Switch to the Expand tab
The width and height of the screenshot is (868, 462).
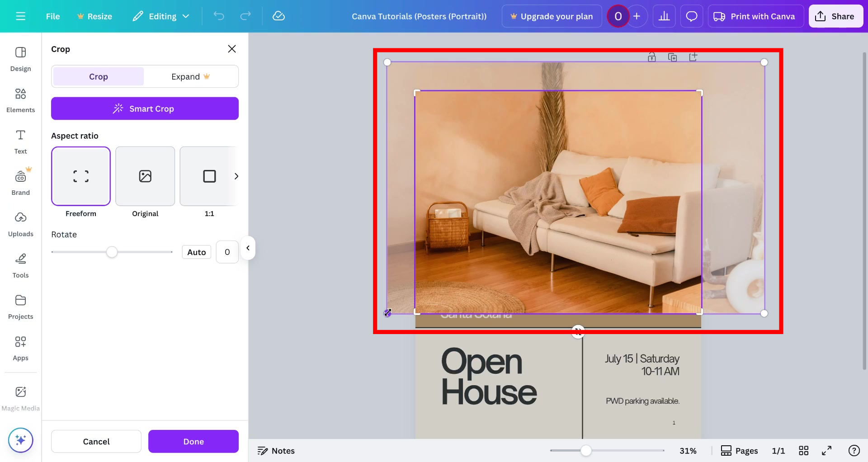[x=190, y=76]
